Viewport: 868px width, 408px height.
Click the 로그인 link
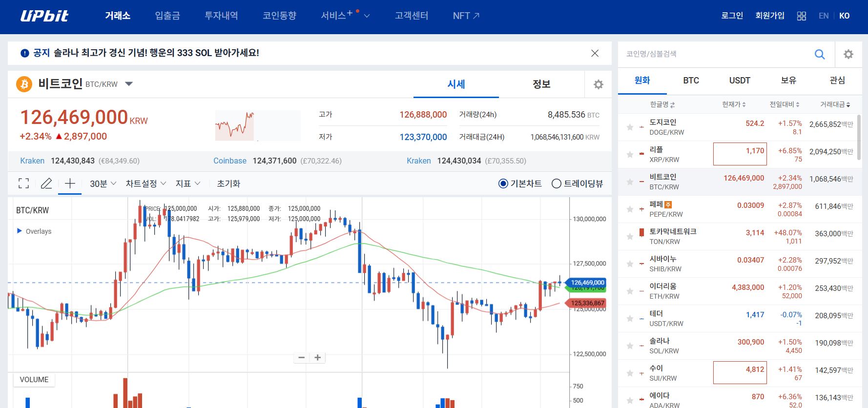pyautogui.click(x=732, y=16)
